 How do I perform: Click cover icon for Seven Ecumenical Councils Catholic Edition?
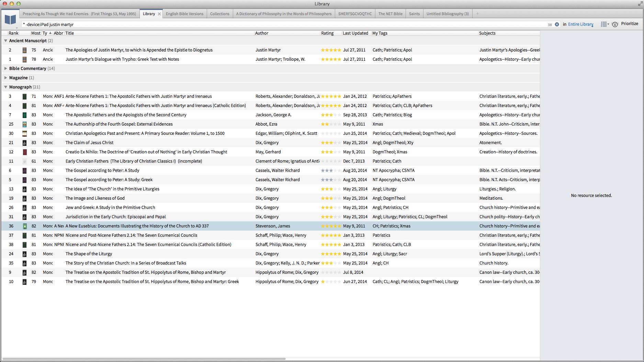coord(24,245)
